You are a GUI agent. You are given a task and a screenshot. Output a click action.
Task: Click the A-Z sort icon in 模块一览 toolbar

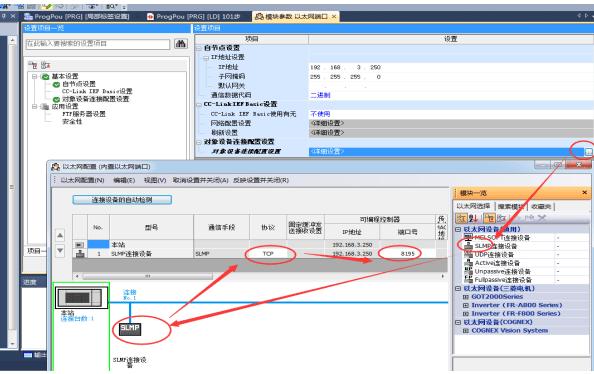coord(473,218)
